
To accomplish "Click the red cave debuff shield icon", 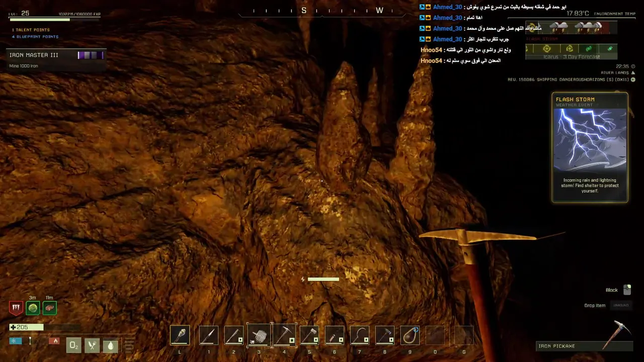I will [16, 308].
